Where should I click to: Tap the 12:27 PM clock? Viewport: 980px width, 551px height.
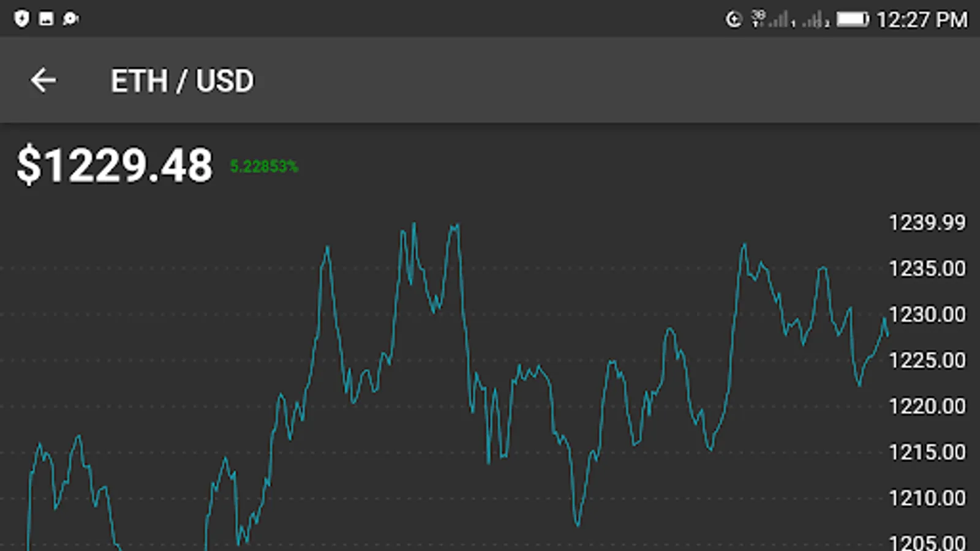pos(922,20)
